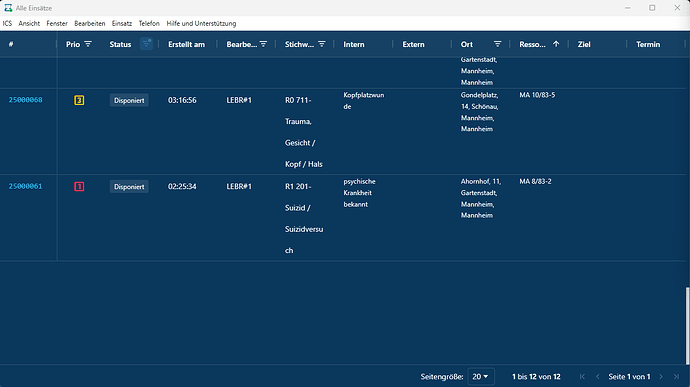Click page indicator Seite 1 von 1
The width and height of the screenshot is (690, 387).
(629, 376)
